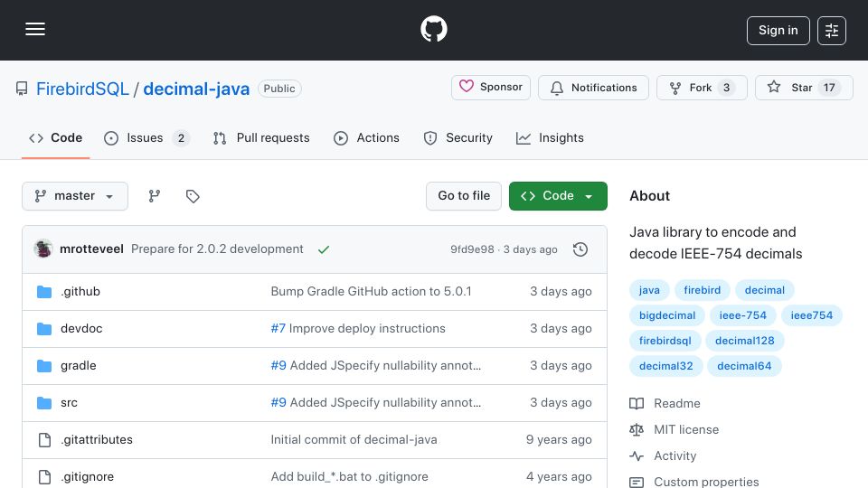Open issue #7 link in devdoc row
The width and height of the screenshot is (868, 488).
click(x=278, y=329)
